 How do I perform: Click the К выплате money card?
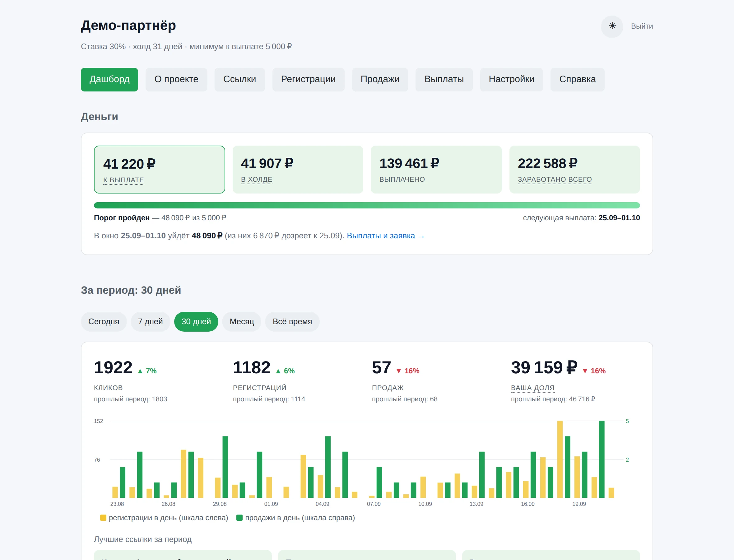pyautogui.click(x=159, y=169)
